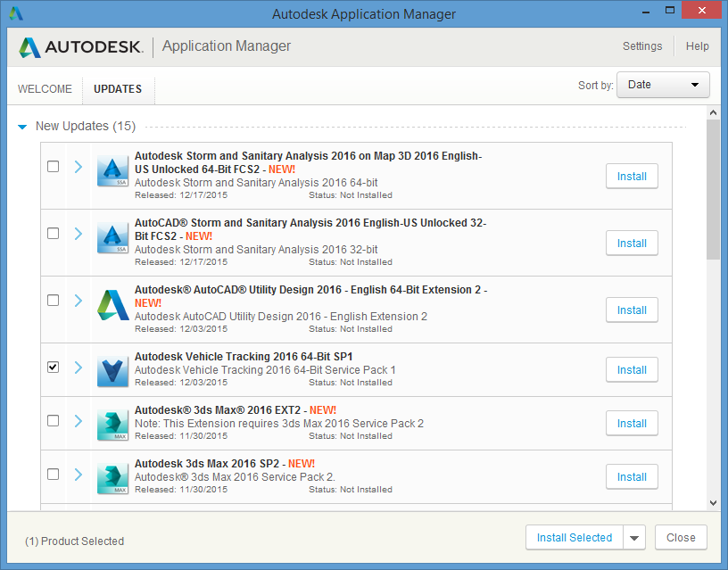Click the Autodesk logo in the header

pos(81,47)
